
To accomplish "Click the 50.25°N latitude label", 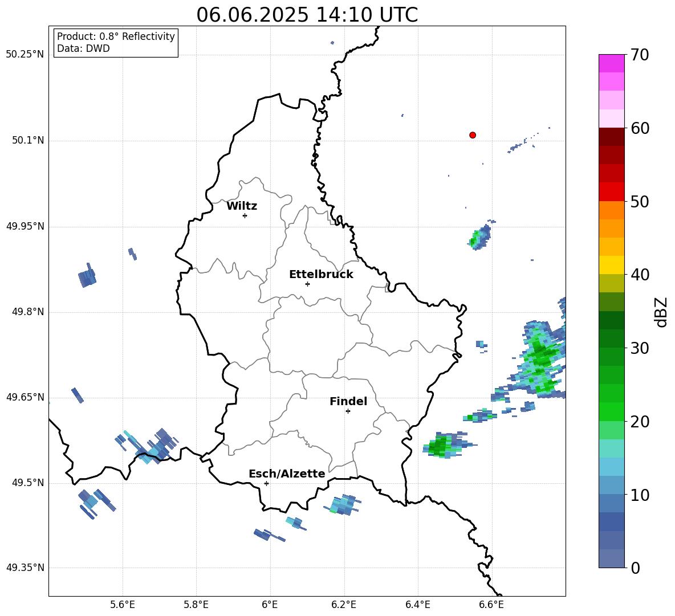I will click(25, 55).
